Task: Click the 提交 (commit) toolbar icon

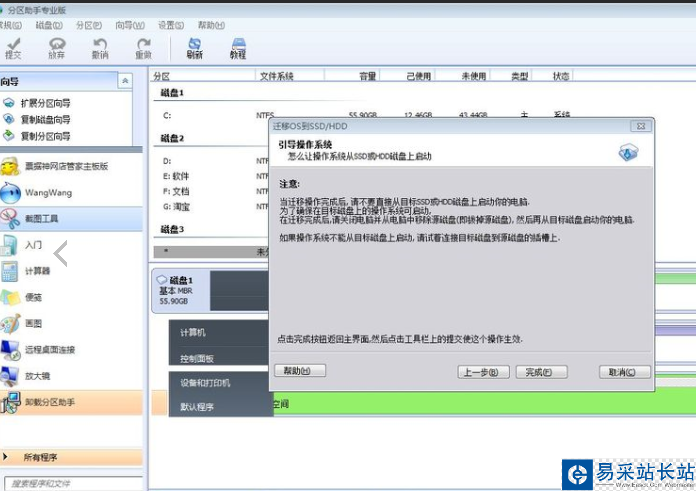Action: click(x=13, y=48)
